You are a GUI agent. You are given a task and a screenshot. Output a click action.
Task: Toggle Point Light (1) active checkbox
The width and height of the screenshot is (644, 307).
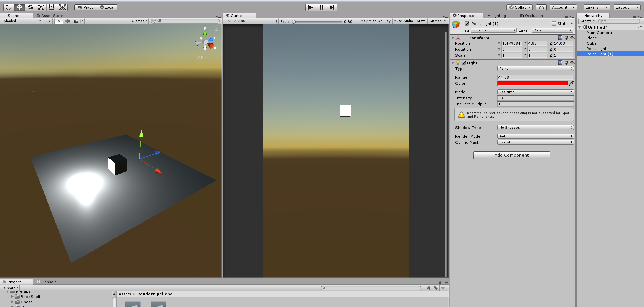[467, 24]
